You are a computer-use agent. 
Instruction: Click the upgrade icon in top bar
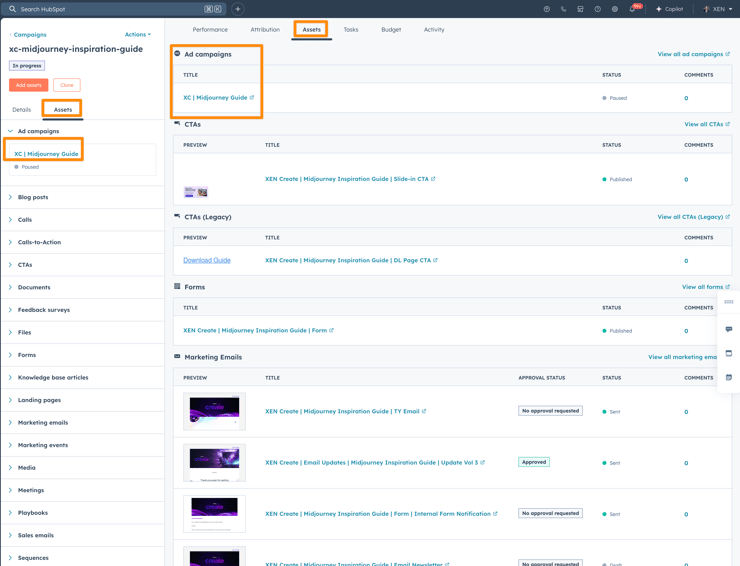(x=547, y=9)
